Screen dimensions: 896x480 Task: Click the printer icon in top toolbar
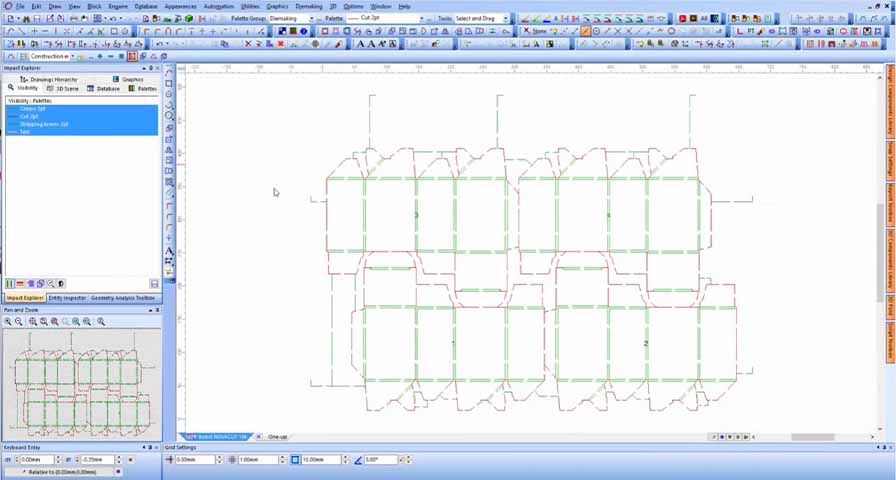(x=73, y=18)
